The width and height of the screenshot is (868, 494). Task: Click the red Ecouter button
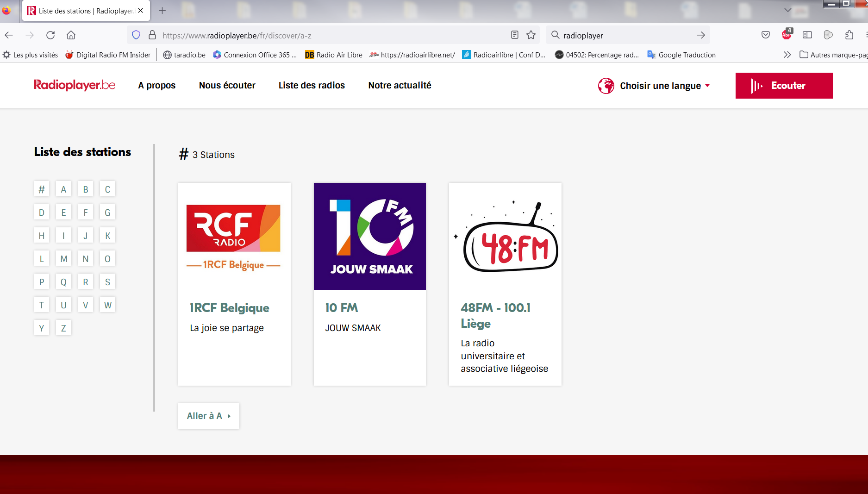click(784, 86)
